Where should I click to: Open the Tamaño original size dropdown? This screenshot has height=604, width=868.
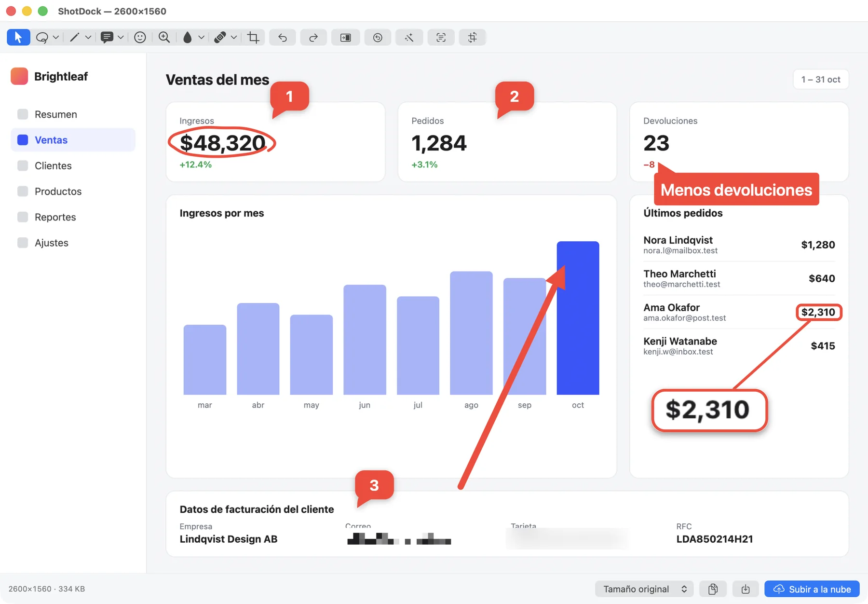pyautogui.click(x=644, y=589)
